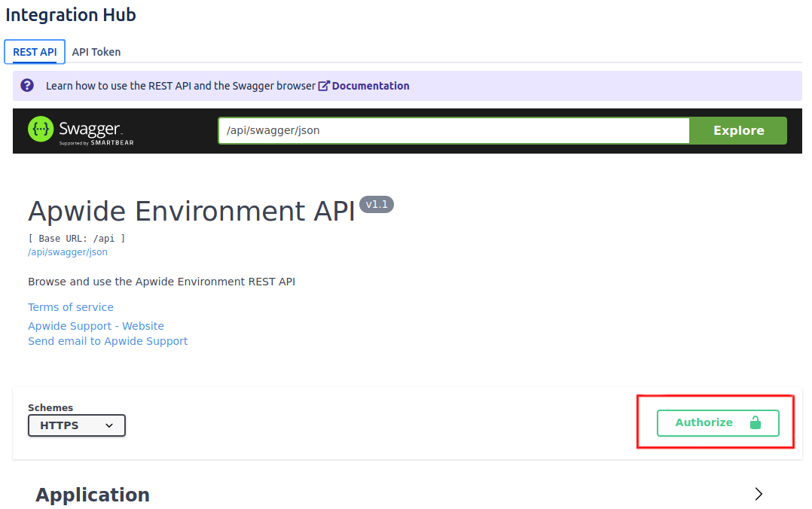Click the Integration Hub page heading
Screen dimensions: 812x509
(71, 14)
